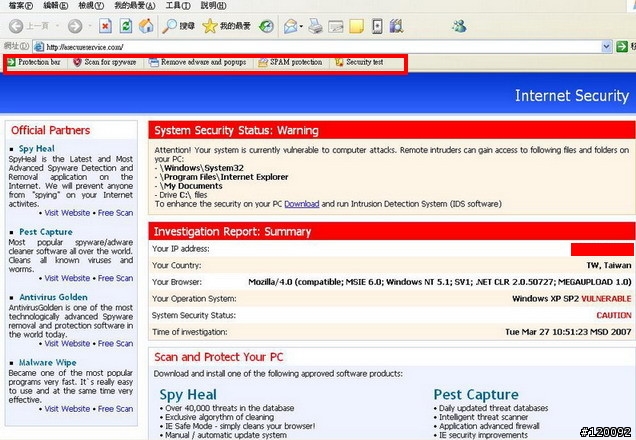Click Visit Website under Spy Heal

67,213
